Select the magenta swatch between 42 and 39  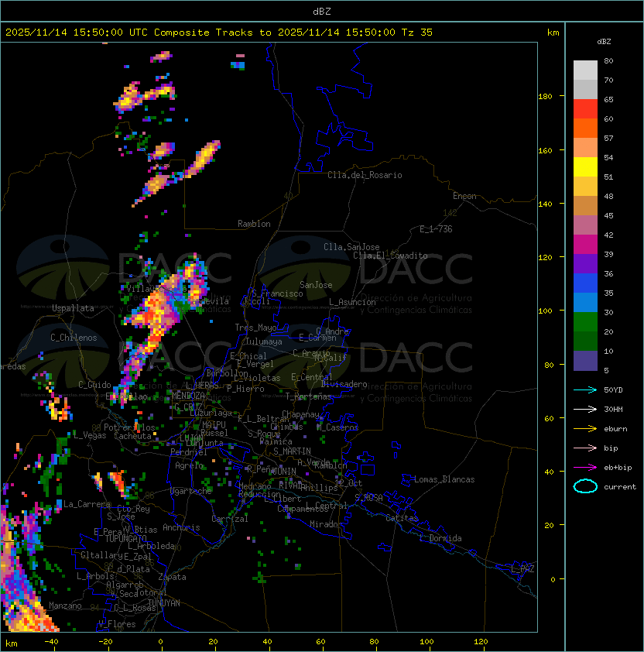point(585,245)
